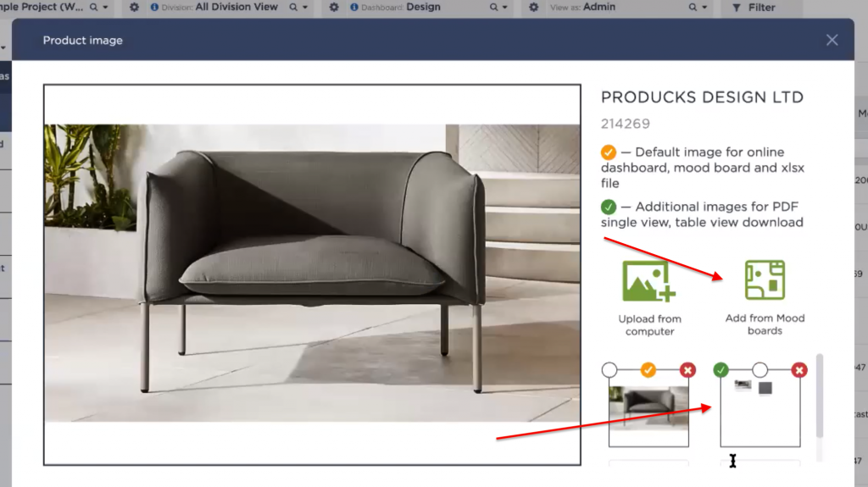Click the info icon beside Dashboard
The width and height of the screenshot is (868, 487).
point(354,7)
